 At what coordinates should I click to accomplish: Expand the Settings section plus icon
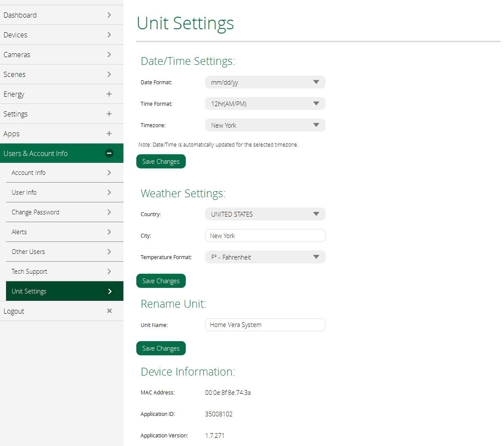(x=109, y=114)
